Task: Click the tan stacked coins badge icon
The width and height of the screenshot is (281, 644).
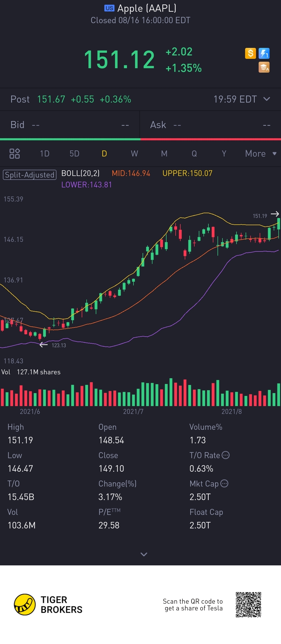Action: [264, 67]
